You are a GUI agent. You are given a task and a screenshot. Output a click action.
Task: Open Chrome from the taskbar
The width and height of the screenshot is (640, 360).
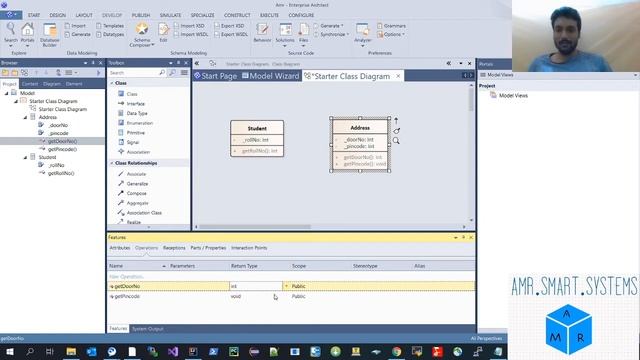pyautogui.click(x=396, y=351)
